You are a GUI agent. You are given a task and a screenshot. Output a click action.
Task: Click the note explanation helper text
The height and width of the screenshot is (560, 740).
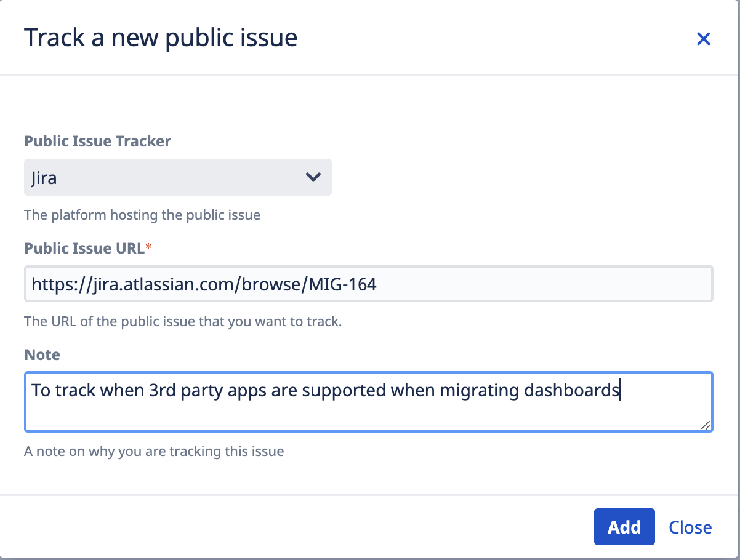pyautogui.click(x=153, y=451)
